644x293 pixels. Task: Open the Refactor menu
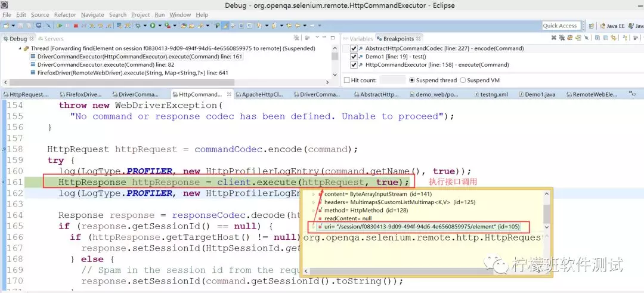(x=65, y=14)
